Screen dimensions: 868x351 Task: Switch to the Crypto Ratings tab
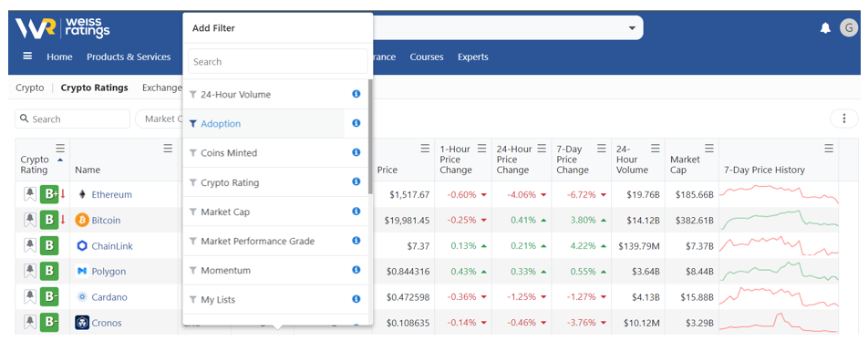[94, 88]
